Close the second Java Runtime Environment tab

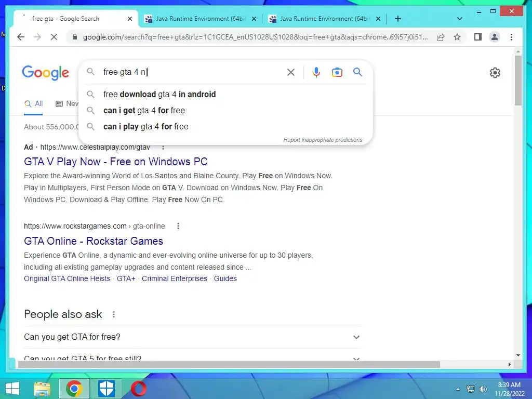(254, 19)
